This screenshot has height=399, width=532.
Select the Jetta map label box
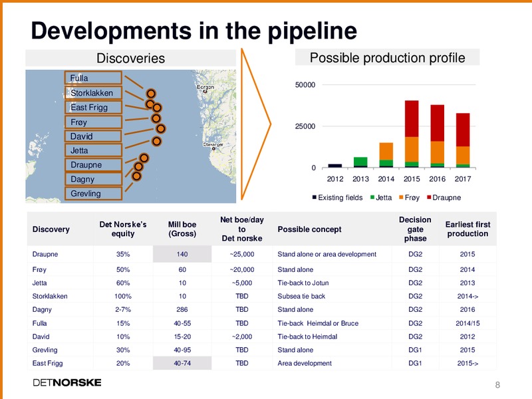coord(93,150)
